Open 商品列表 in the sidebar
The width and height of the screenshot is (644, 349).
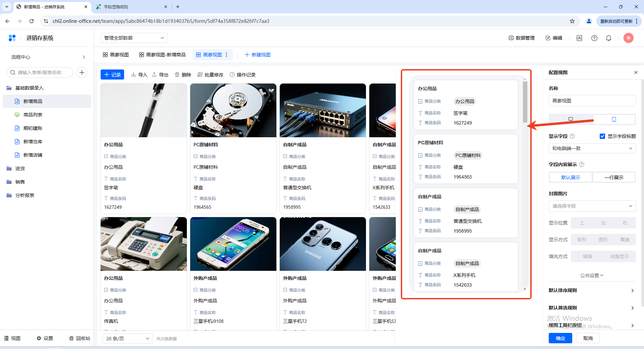pos(33,115)
